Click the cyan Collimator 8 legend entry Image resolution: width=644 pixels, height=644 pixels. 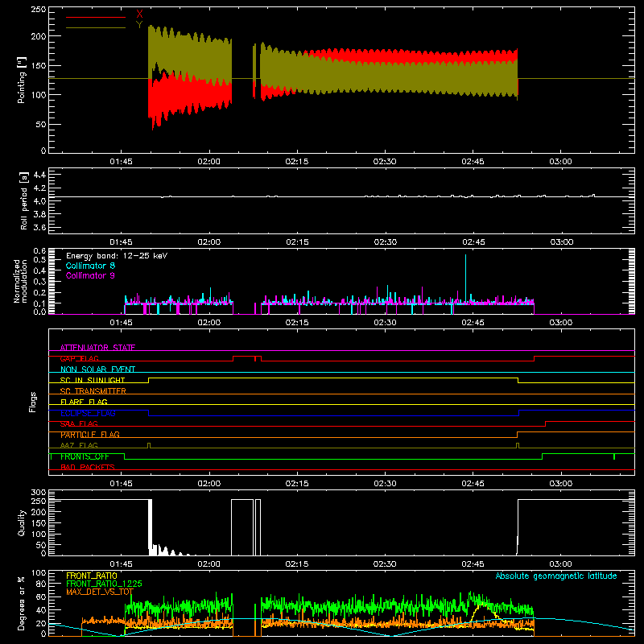90,266
